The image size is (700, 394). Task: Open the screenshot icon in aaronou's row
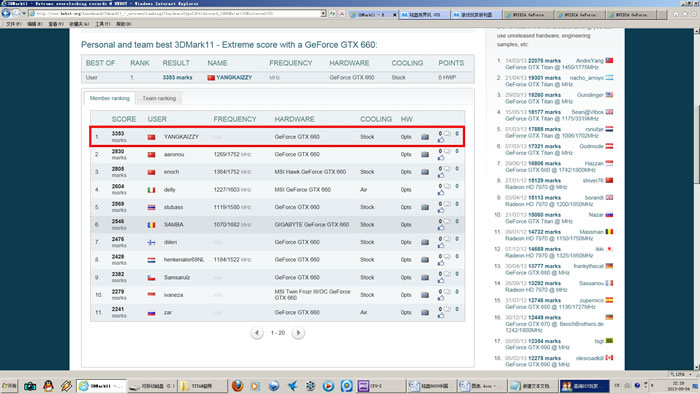[425, 154]
